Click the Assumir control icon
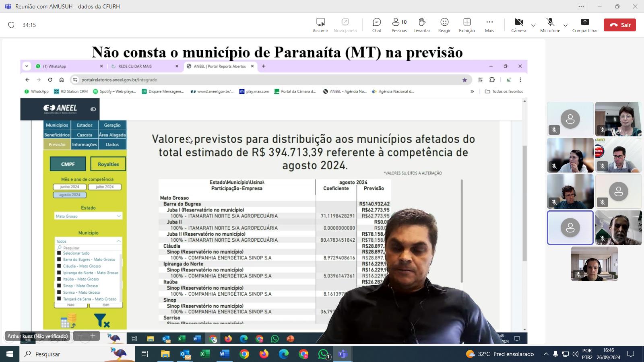This screenshot has height=362, width=644. click(320, 22)
